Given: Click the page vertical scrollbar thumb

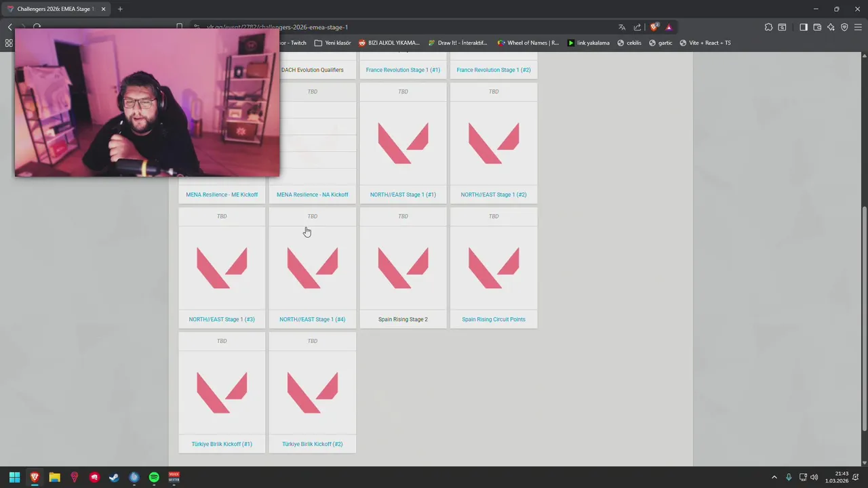Looking at the screenshot, I should click(864, 317).
